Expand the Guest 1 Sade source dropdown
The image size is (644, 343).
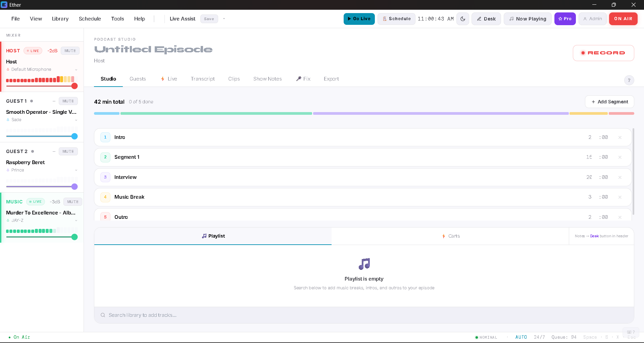76,120
